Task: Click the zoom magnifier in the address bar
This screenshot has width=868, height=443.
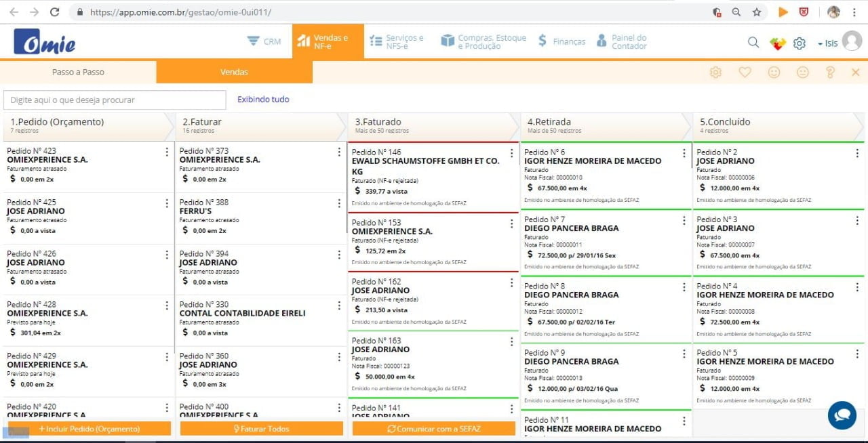Action: [736, 12]
